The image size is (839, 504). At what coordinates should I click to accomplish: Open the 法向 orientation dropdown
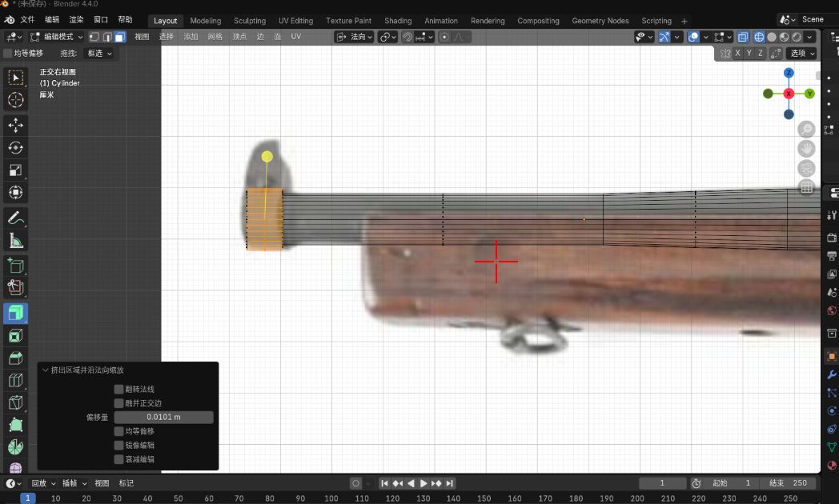(354, 37)
